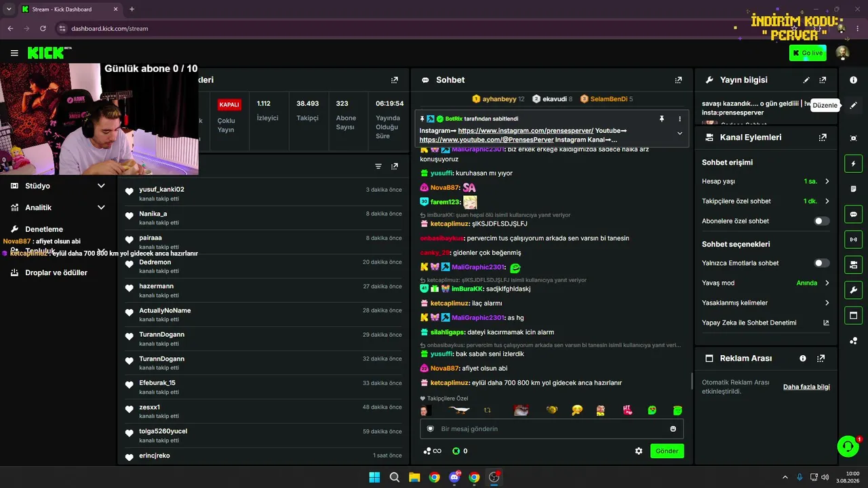Click the chat panel scrollbar

pyautogui.click(x=692, y=381)
